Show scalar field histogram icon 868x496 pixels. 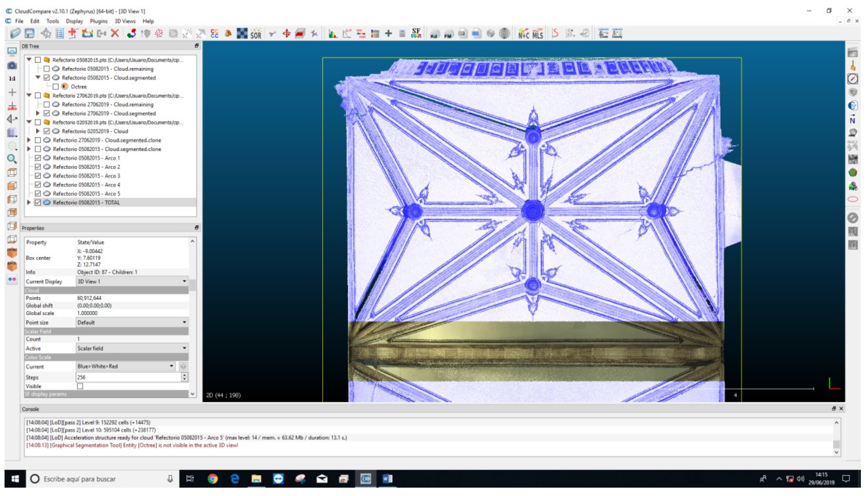[333, 33]
